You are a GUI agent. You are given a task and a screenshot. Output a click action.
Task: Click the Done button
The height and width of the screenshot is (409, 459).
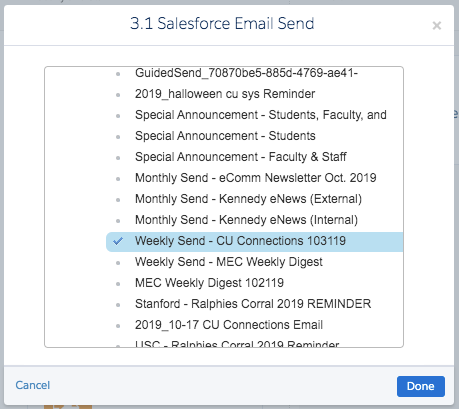(421, 386)
